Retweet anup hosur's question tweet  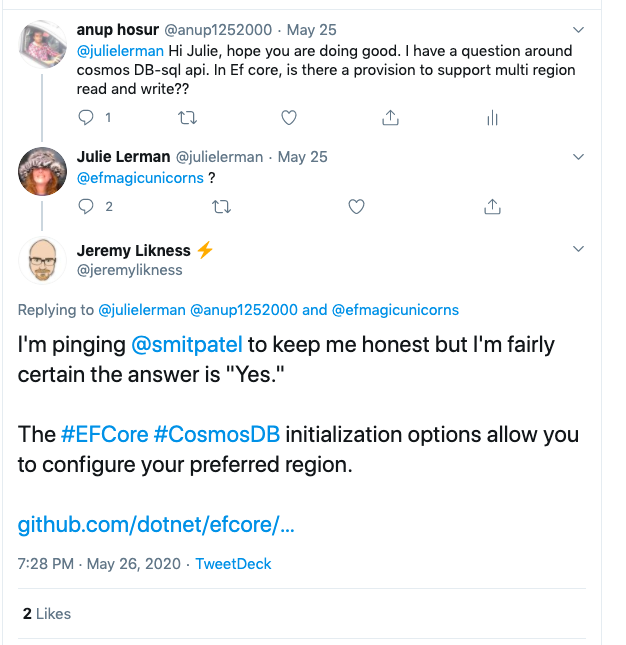click(186, 118)
